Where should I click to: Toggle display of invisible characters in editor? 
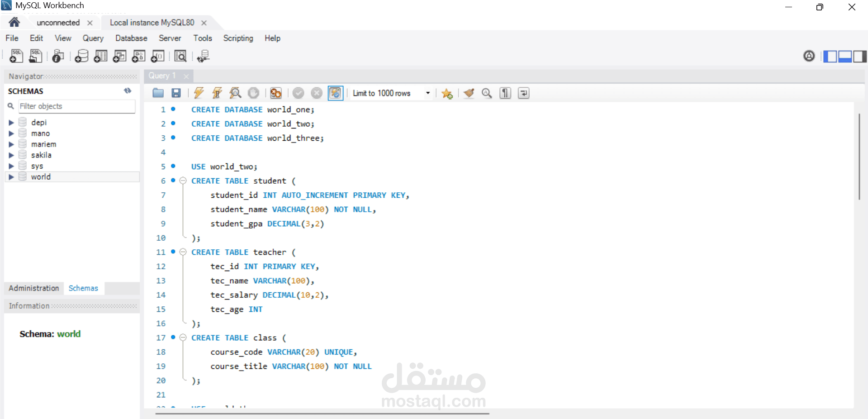pyautogui.click(x=505, y=93)
